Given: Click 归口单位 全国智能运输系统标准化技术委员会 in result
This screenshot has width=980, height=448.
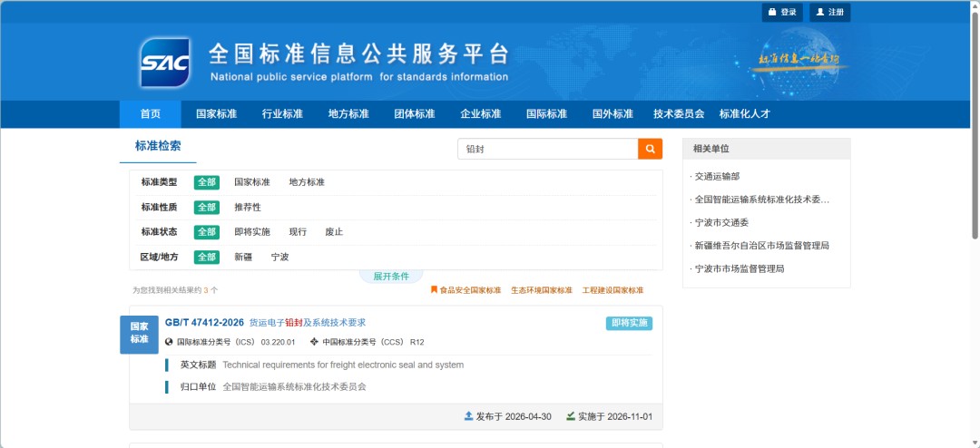Looking at the screenshot, I should click(x=294, y=386).
